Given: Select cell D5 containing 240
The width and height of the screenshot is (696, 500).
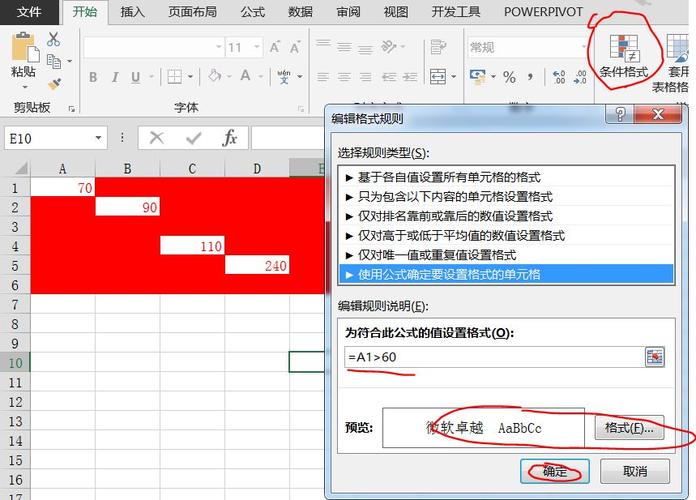Looking at the screenshot, I should (x=257, y=266).
